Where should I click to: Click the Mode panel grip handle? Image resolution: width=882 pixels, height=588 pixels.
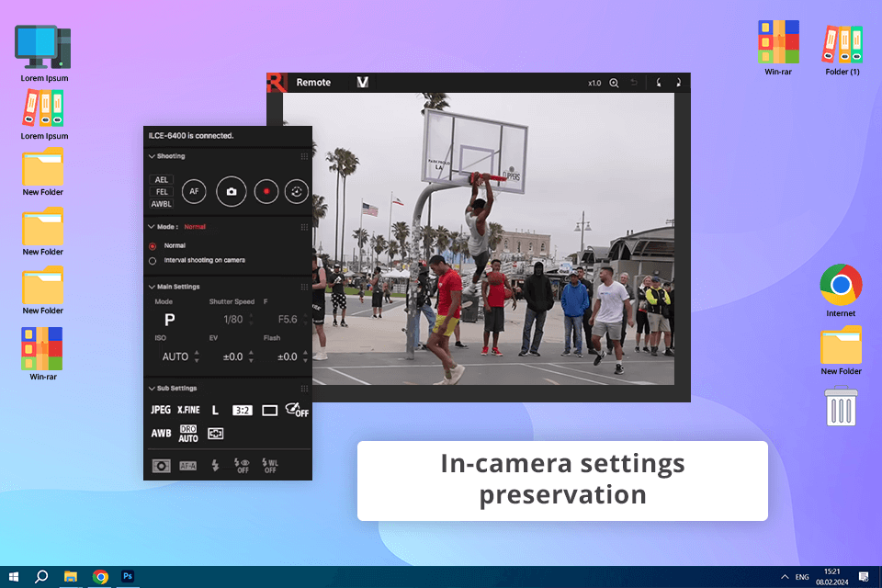pyautogui.click(x=304, y=227)
